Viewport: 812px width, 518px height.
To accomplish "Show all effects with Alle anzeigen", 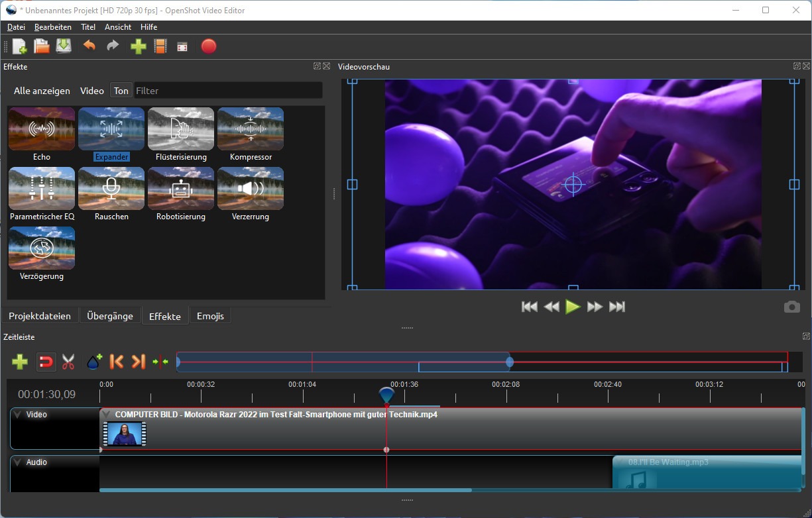I will pos(42,91).
